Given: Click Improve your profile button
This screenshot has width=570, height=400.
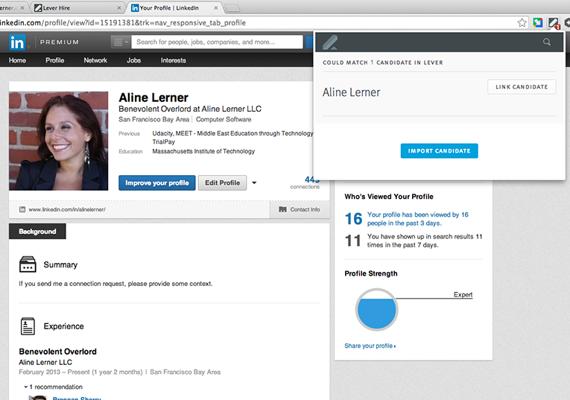Looking at the screenshot, I should coord(157,183).
